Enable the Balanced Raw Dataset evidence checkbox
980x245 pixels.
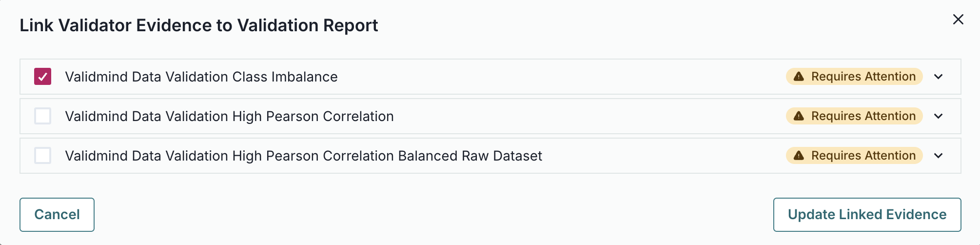coord(43,156)
